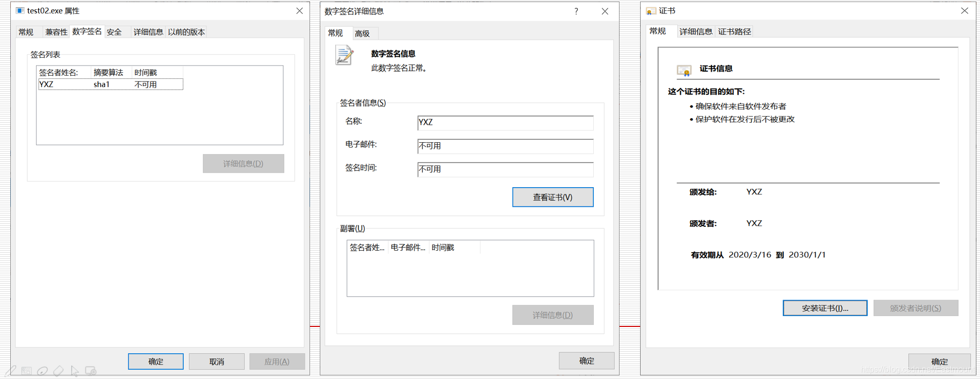Click 签名者姓... column header in 副署 list
980x379 pixels.
pyautogui.click(x=367, y=248)
